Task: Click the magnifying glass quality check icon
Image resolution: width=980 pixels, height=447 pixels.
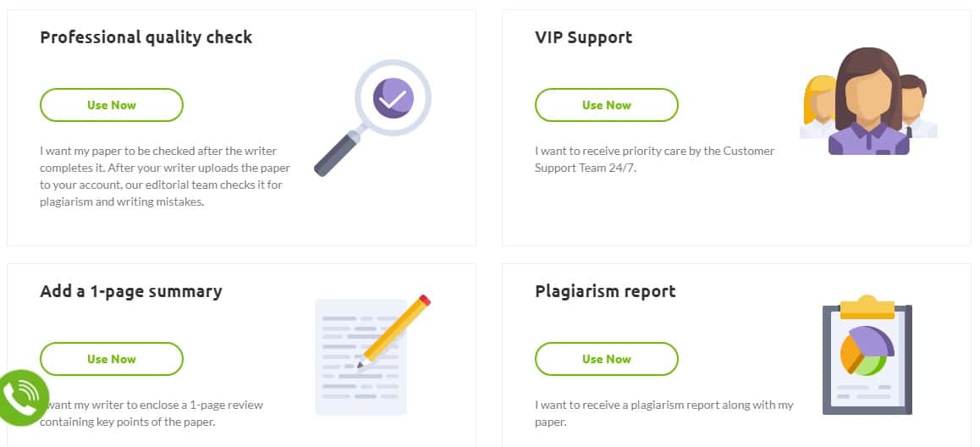Action: 372,118
